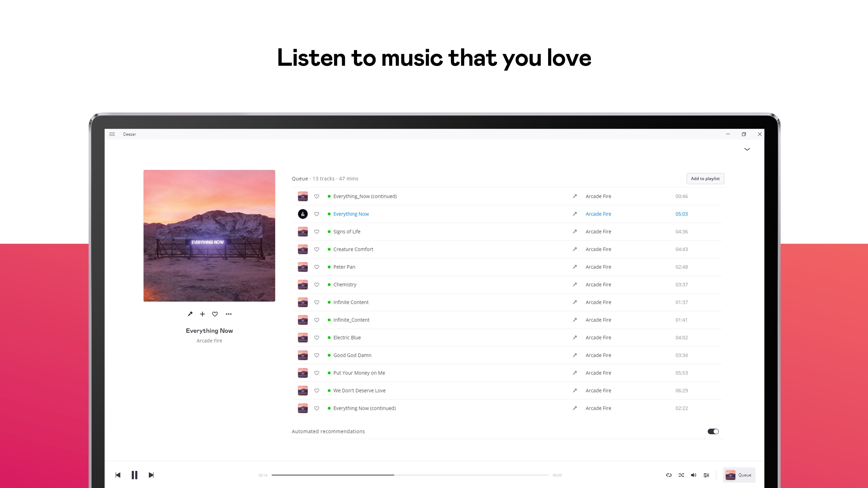Open the Arcade Fire artist link
This screenshot has width=868, height=488.
click(598, 214)
